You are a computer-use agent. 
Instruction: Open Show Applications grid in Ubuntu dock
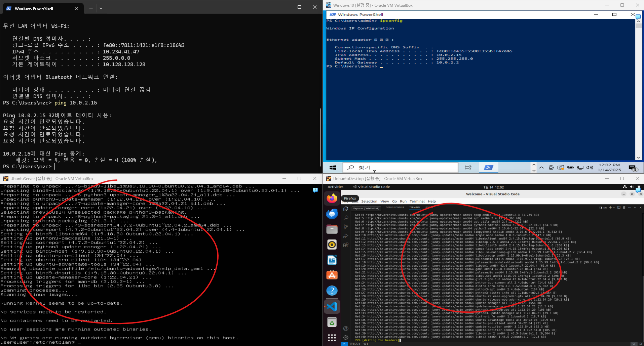332,338
